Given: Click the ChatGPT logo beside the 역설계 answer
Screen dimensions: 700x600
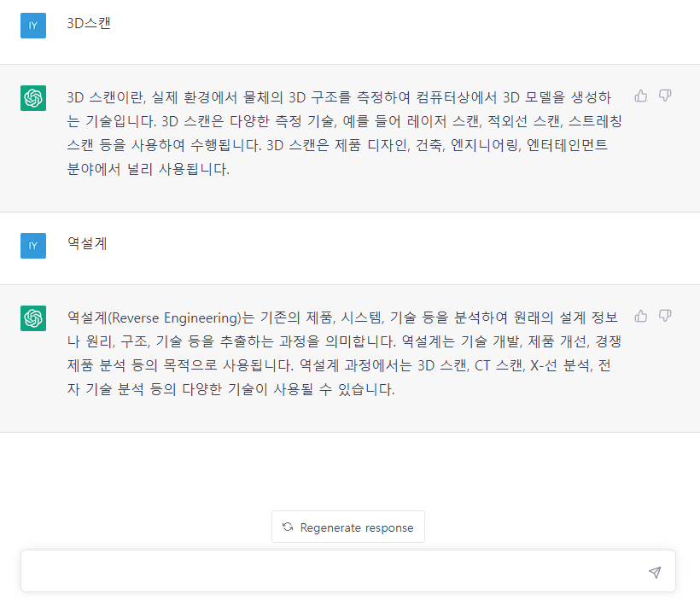Looking at the screenshot, I should pyautogui.click(x=33, y=317).
